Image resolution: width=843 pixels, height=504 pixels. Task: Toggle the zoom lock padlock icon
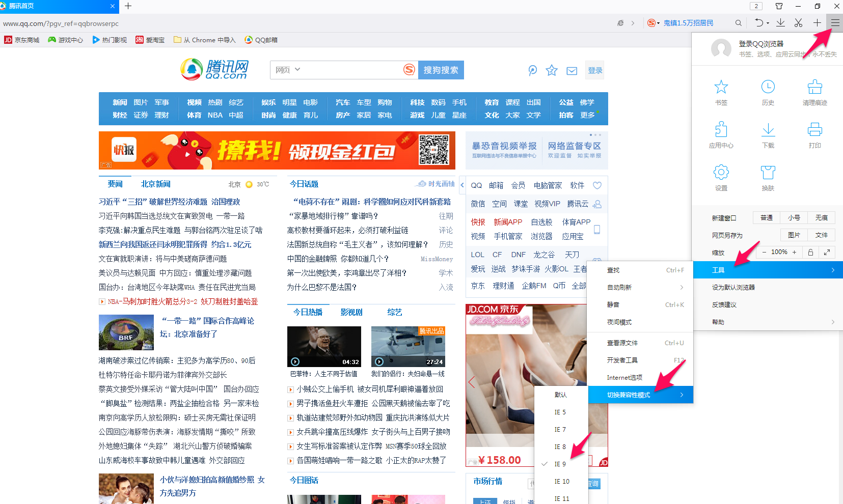(810, 253)
